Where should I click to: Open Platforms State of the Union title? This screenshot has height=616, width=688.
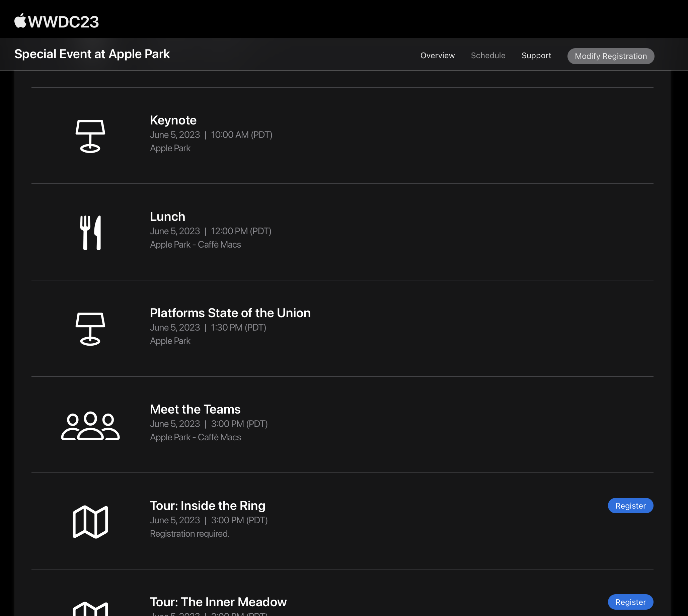coord(230,313)
